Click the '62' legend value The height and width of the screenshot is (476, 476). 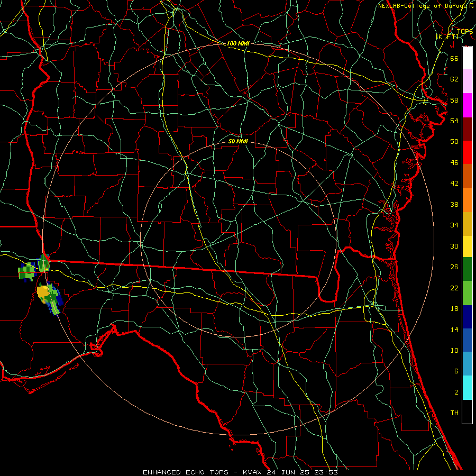(454, 79)
